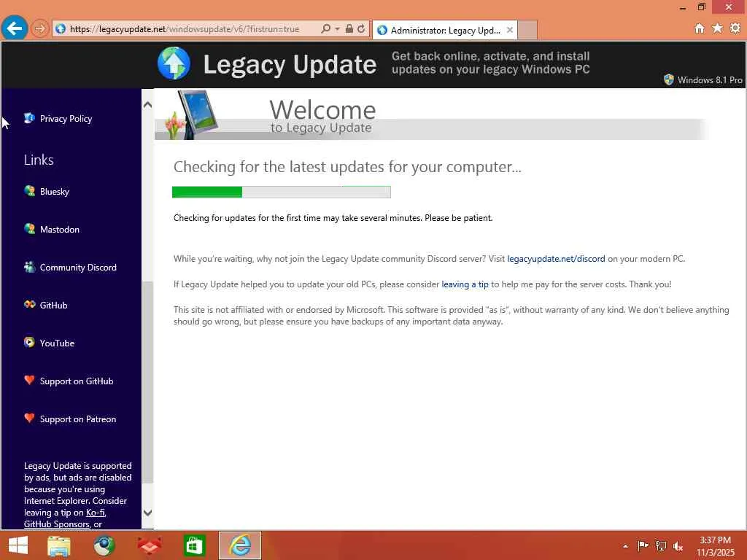The height and width of the screenshot is (560, 747).
Task: Go to the browser home page icon
Action: [700, 28]
